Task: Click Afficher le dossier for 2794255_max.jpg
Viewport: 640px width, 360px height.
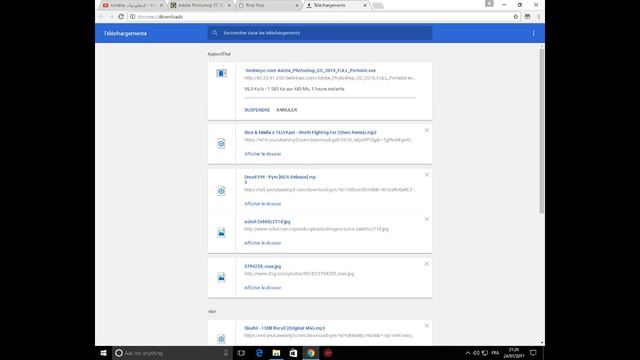Action: tap(262, 288)
